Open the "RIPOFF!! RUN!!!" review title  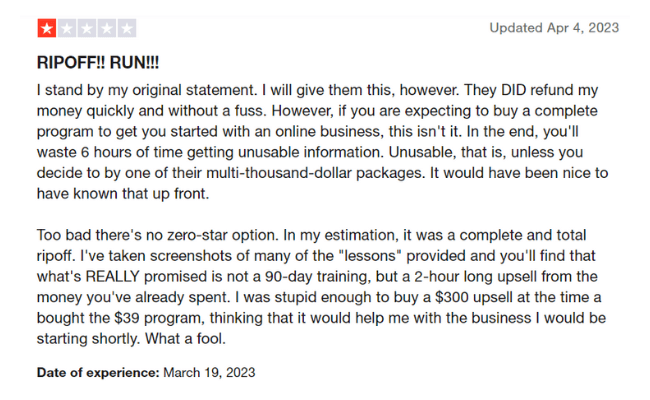coord(98,63)
